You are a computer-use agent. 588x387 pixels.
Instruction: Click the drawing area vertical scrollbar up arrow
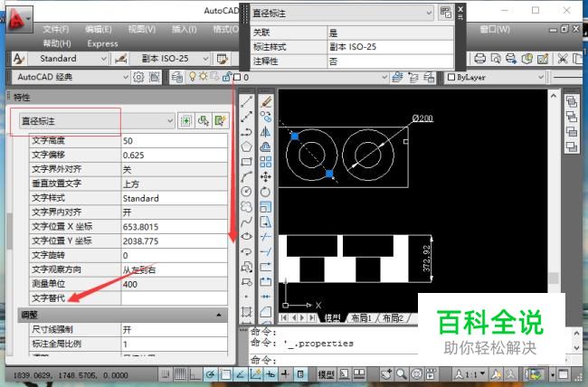click(554, 96)
